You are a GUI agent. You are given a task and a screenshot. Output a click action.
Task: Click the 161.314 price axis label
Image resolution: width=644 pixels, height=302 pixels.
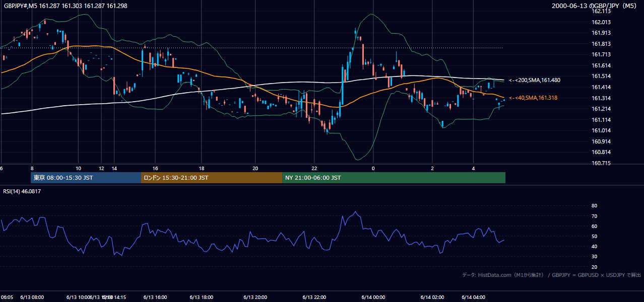point(601,98)
